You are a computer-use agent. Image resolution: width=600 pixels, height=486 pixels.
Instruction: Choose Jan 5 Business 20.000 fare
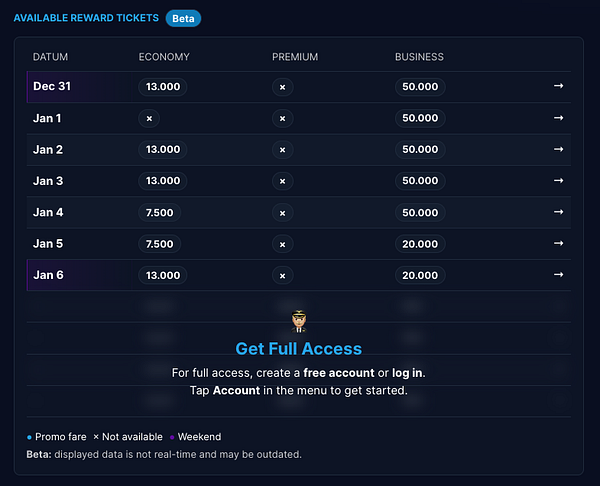pyautogui.click(x=420, y=244)
